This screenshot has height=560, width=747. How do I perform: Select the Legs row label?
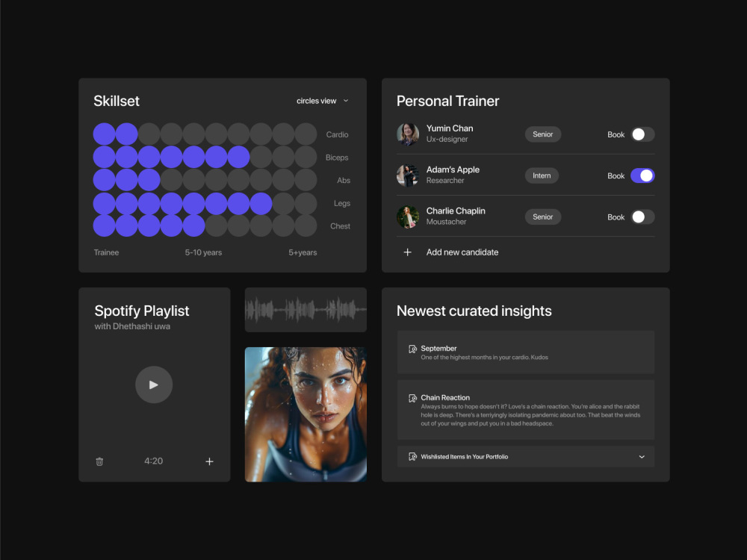342,203
